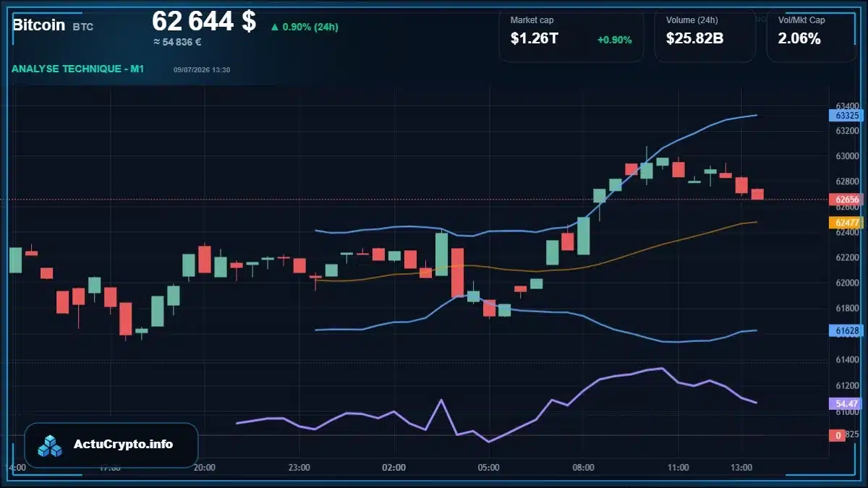Viewport: 868px width, 488px height.
Task: Click the 05:00 time axis label
Action: [x=488, y=468]
